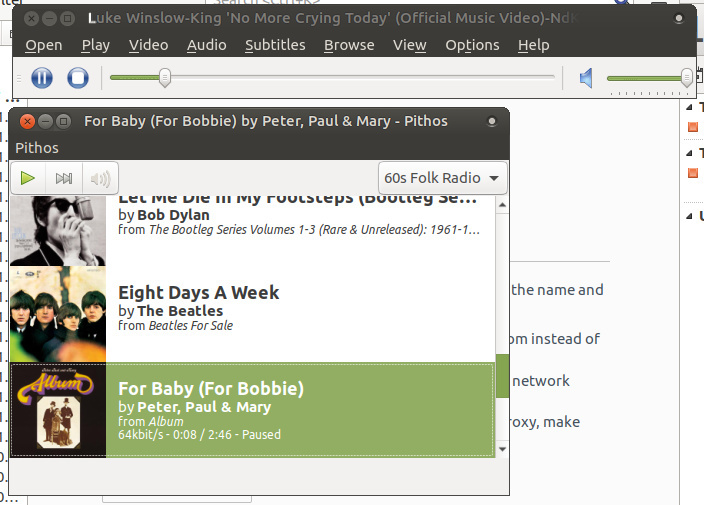Viewport: 704px width, 505px height.
Task: Mute the media player's speaker icon
Action: click(x=586, y=78)
